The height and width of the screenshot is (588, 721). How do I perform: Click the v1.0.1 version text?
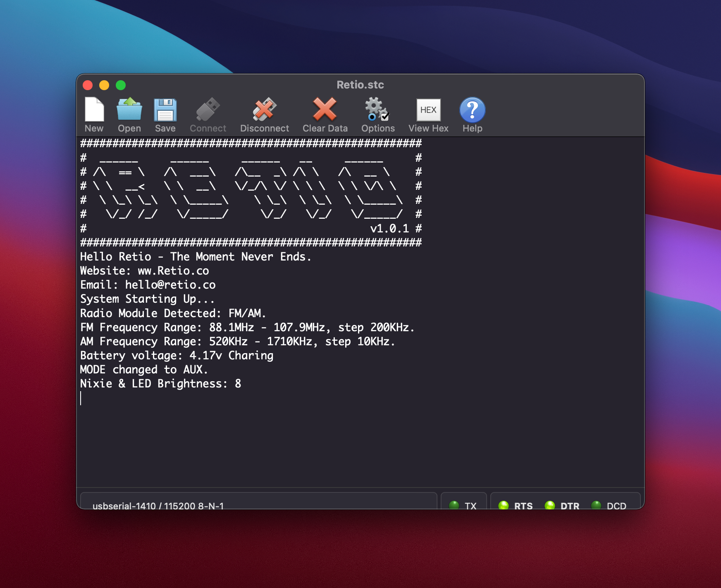(389, 228)
